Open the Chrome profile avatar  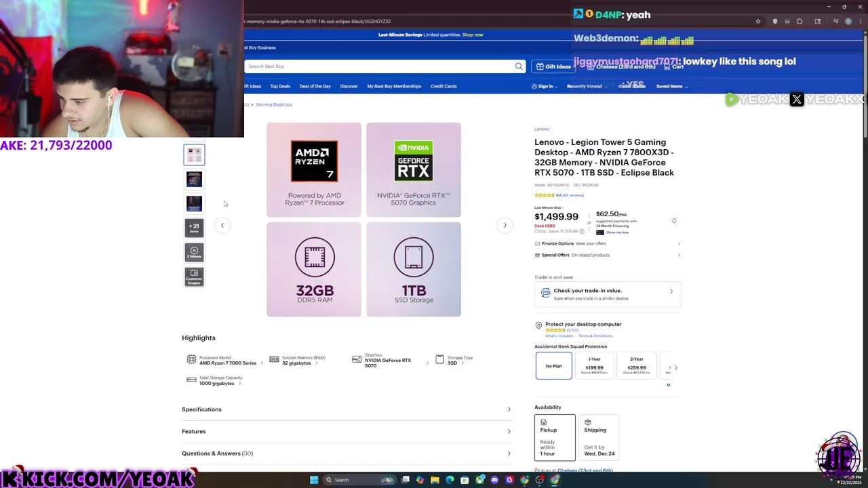coord(848,21)
